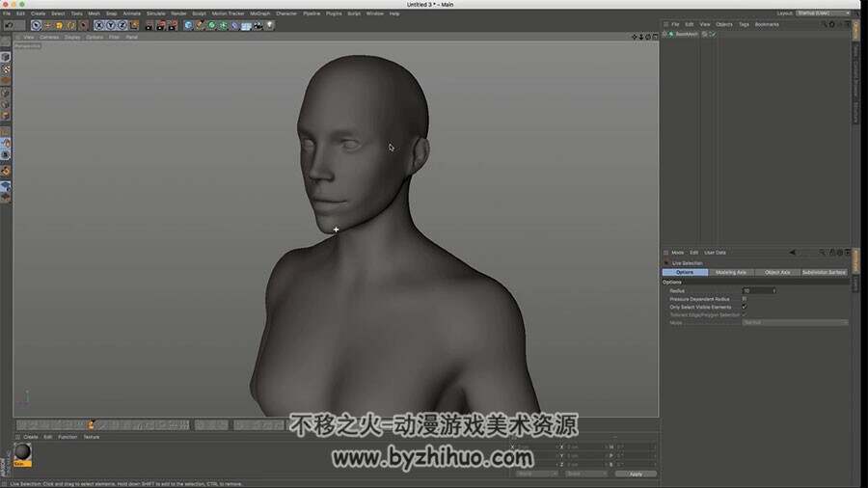Click Make Editable icon in left palette
The height and width of the screenshot is (488, 868).
[6, 42]
